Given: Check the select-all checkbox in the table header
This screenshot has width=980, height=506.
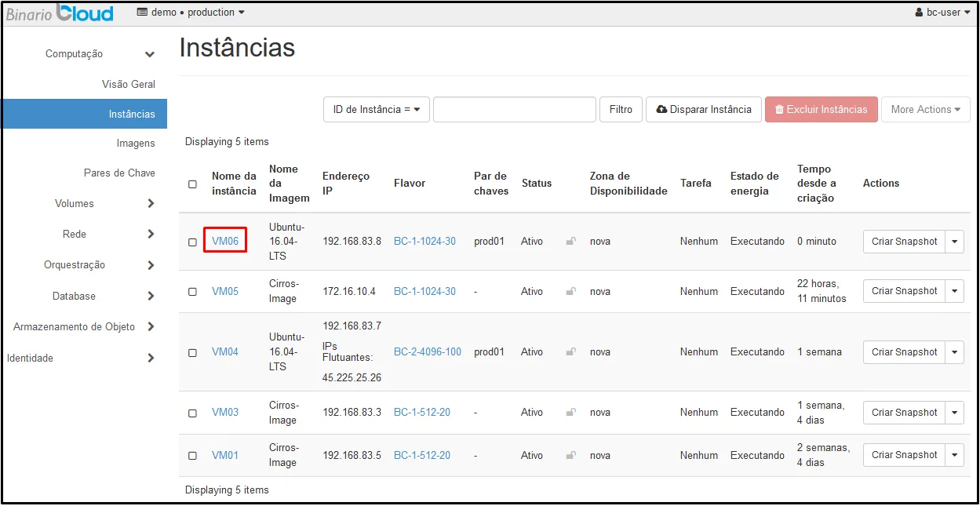Looking at the screenshot, I should click(x=192, y=183).
